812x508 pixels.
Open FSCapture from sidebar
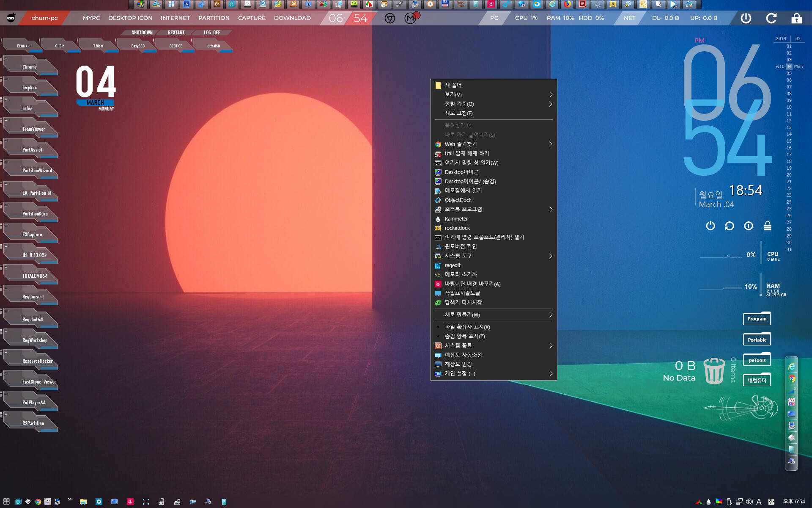coord(32,234)
